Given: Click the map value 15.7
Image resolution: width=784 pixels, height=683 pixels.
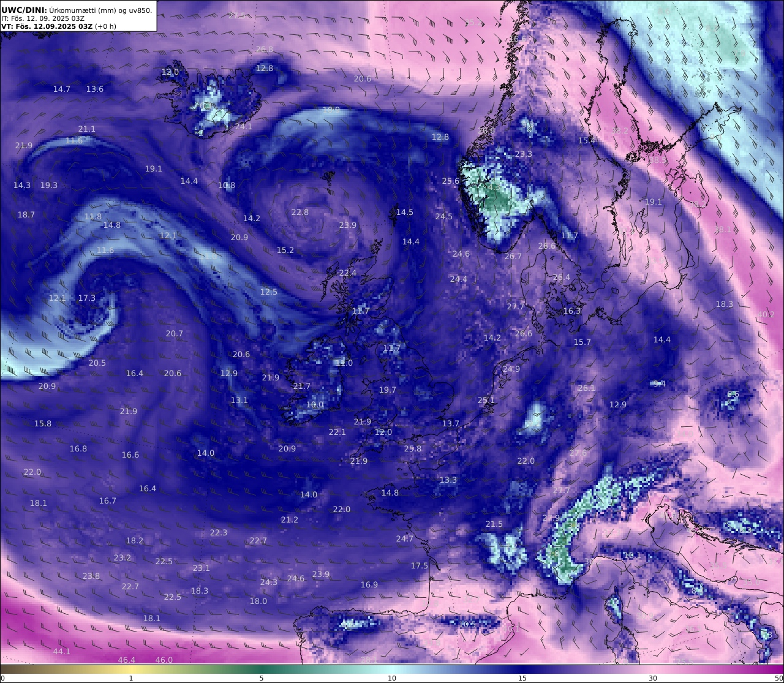Looking at the screenshot, I should coord(582,342).
